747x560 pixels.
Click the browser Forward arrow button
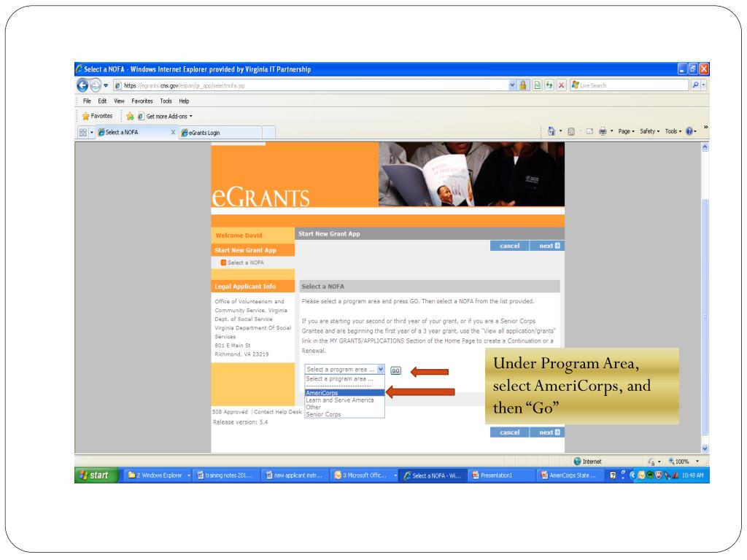pyautogui.click(x=96, y=85)
